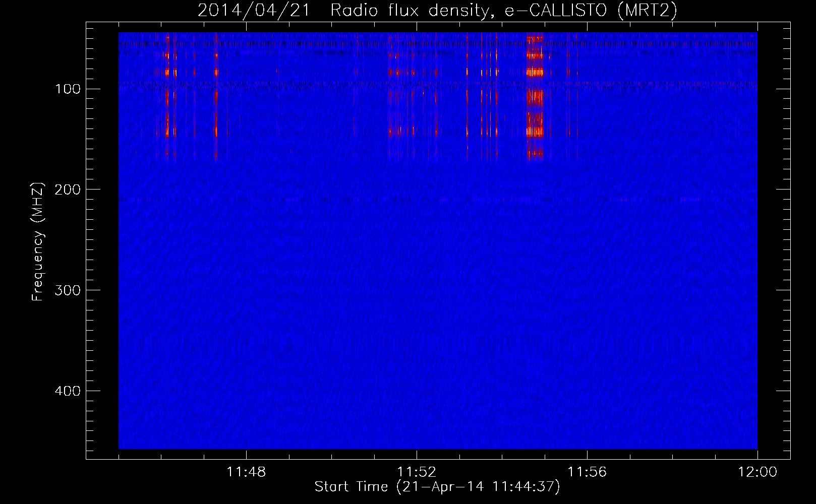Click the 400 frequency tick label

pyautogui.click(x=68, y=391)
